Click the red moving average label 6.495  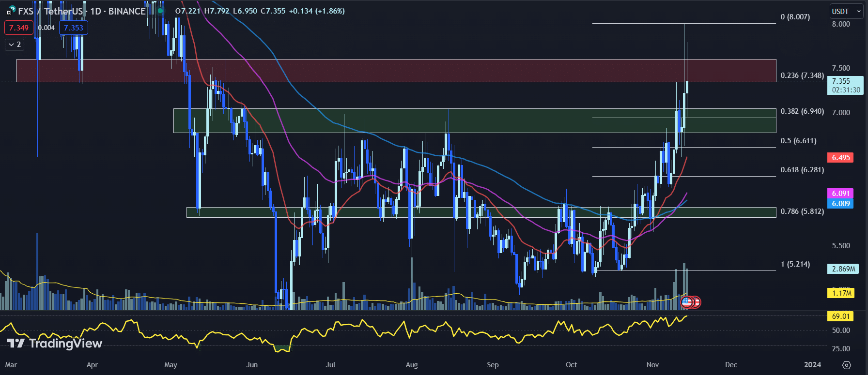(840, 158)
